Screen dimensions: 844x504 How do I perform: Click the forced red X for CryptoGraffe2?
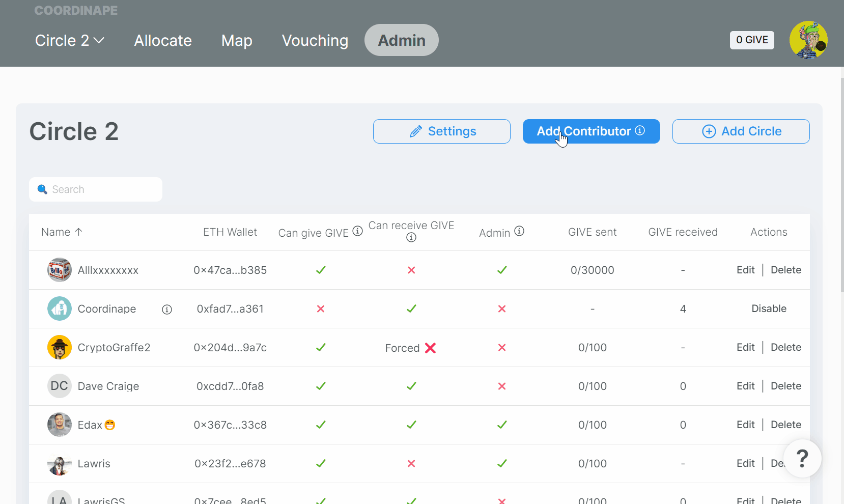(430, 348)
